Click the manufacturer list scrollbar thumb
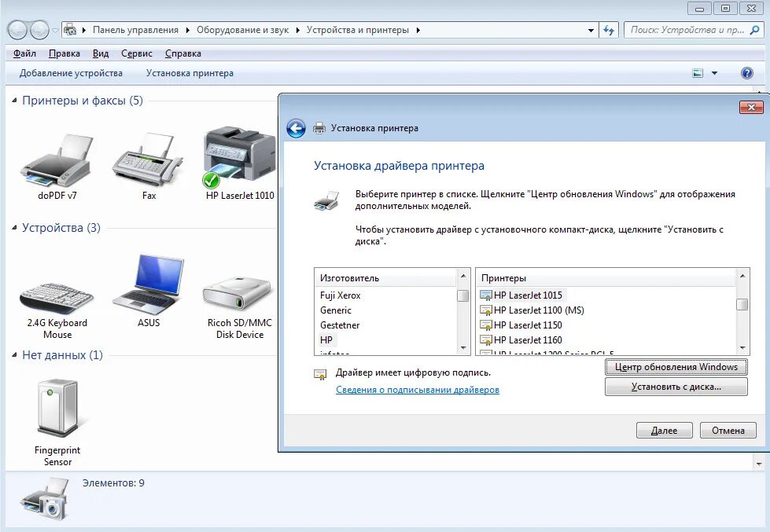 pos(463,296)
